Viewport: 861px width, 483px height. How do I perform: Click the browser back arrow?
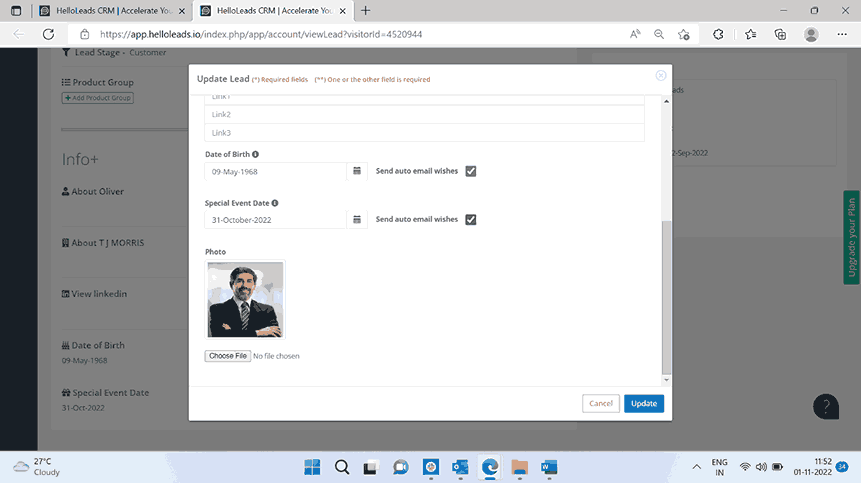[19, 34]
